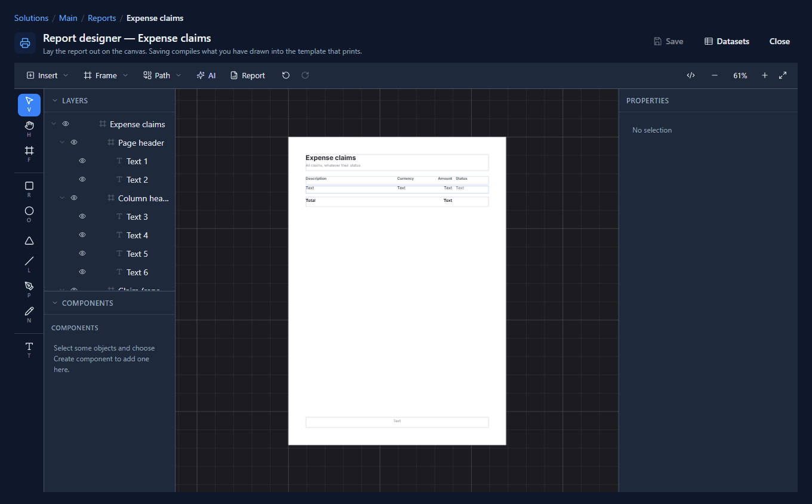Toggle visibility of Text 2 layer
Image resolution: width=812 pixels, height=504 pixels.
coord(82,180)
